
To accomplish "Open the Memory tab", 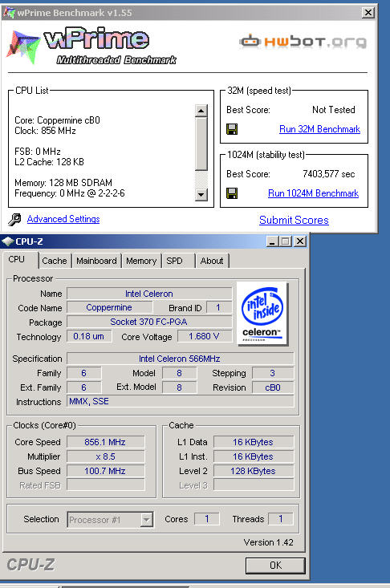I will pos(141,261).
